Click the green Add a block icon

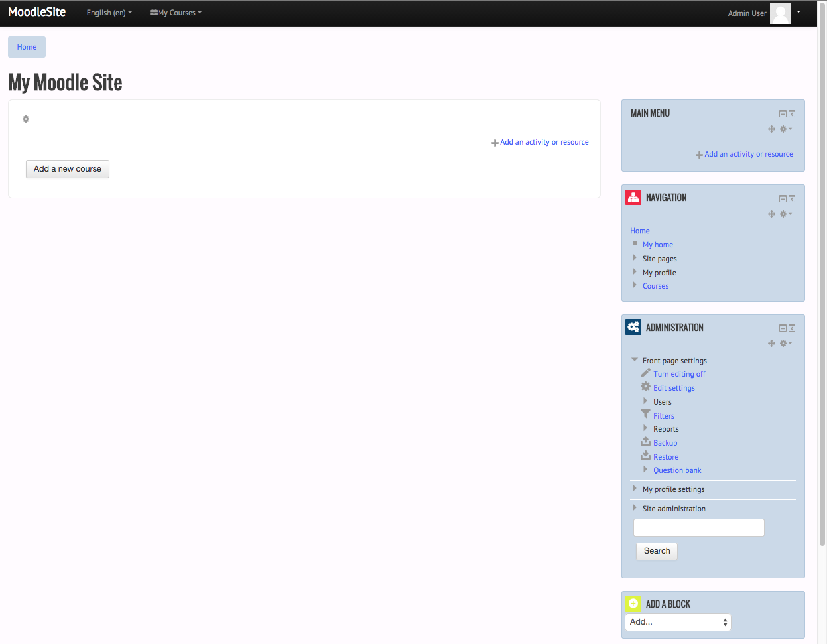tap(633, 604)
